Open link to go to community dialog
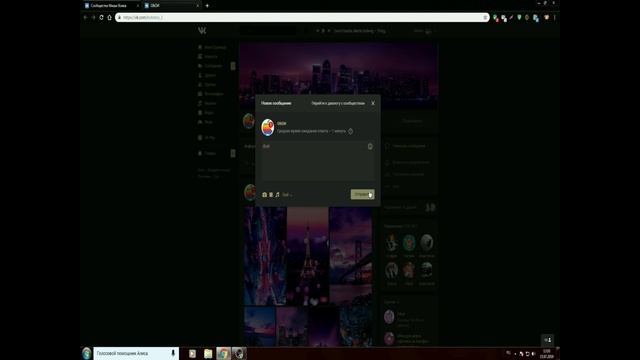The image size is (640, 360). coord(338,103)
